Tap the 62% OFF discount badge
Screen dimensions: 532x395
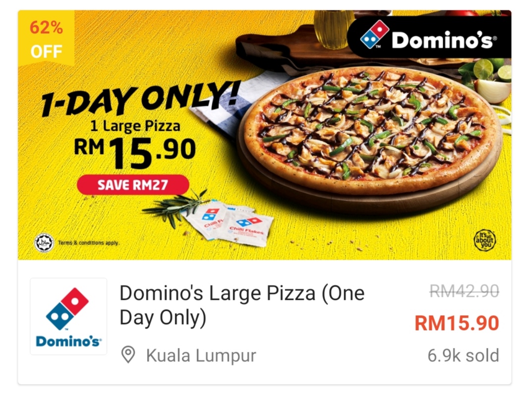click(46, 39)
